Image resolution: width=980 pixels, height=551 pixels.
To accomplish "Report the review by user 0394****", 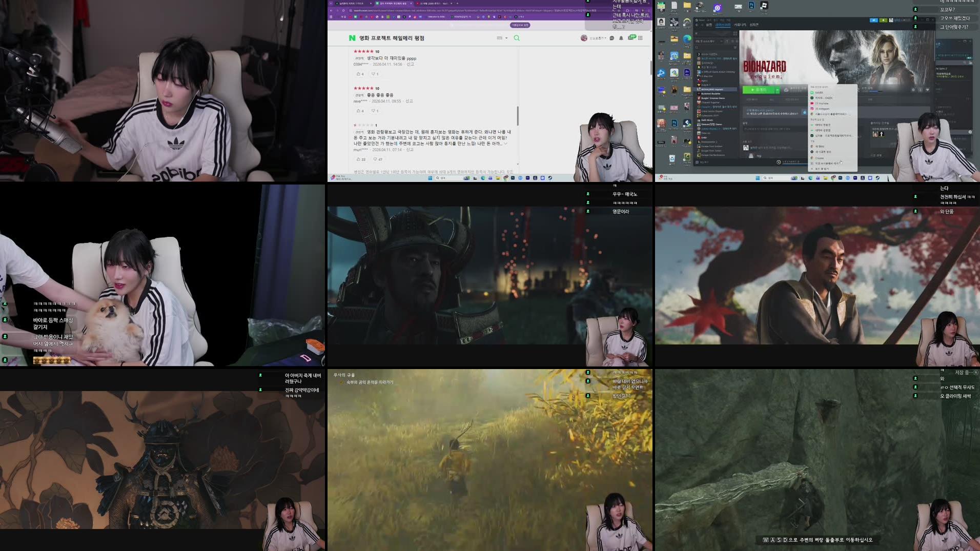I will point(410,65).
